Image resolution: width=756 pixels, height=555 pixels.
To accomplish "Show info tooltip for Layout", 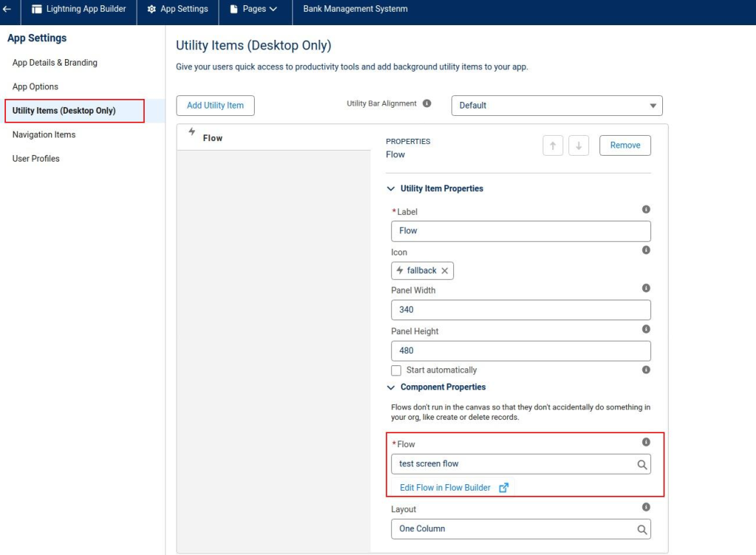I will click(646, 507).
